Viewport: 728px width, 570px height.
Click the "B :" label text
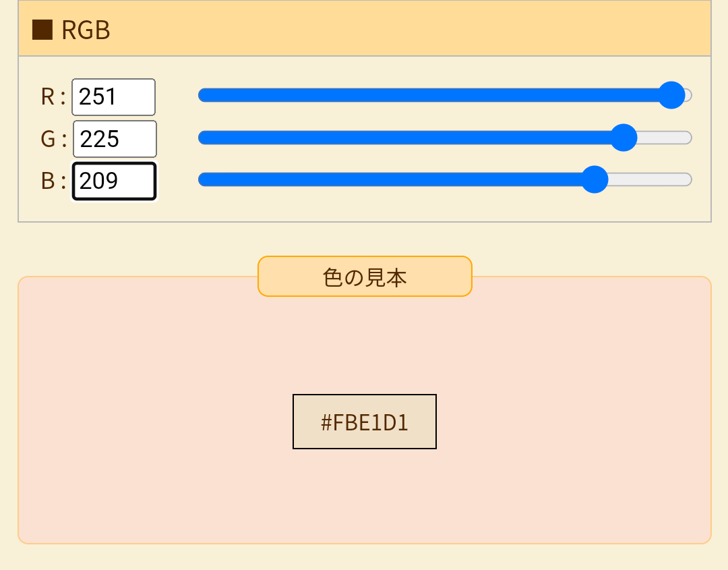[x=53, y=181]
